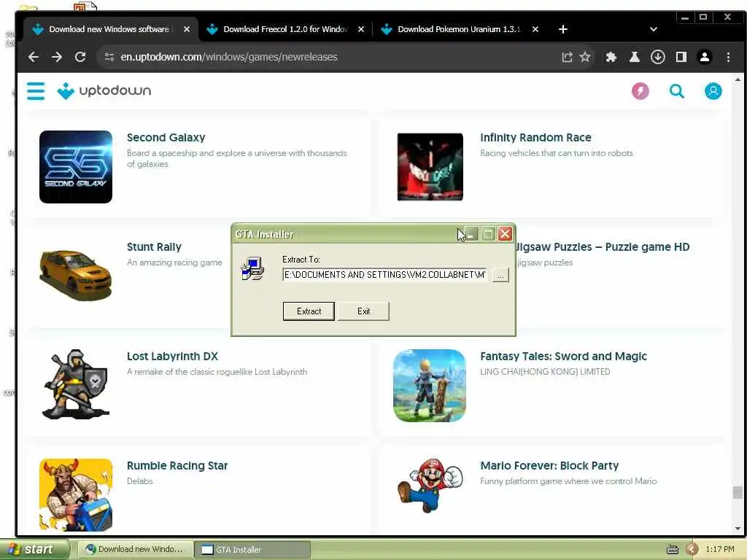747x560 pixels.
Task: Click 'LING CHAI(HONG KONG) LIMITED' text
Action: (x=545, y=372)
